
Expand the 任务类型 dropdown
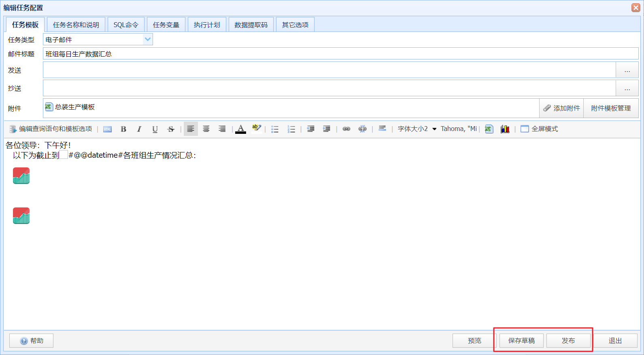coord(148,39)
